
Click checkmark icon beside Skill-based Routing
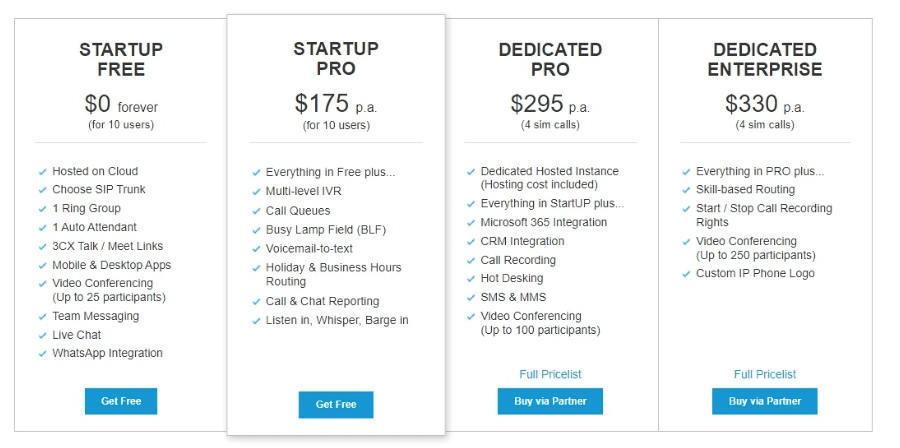pos(686,190)
